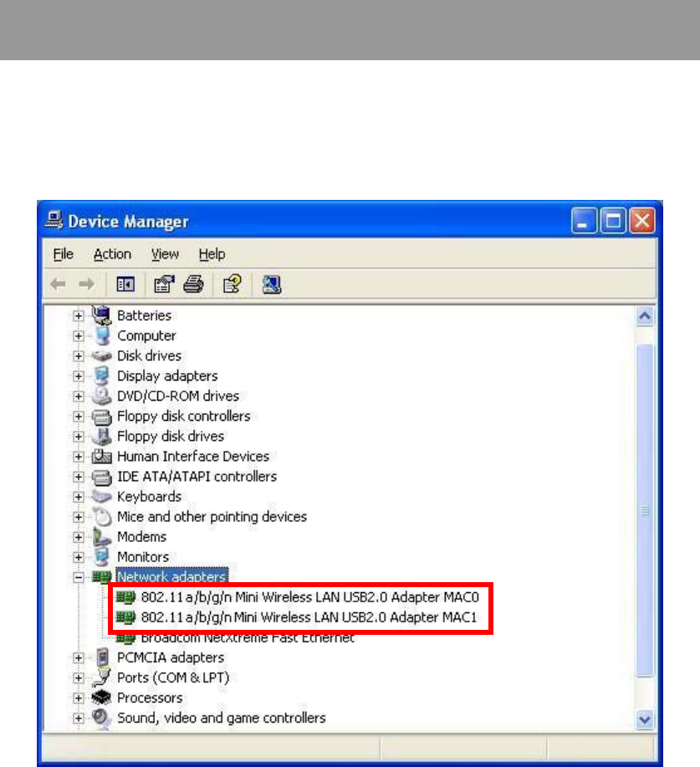This screenshot has width=700, height=767.
Task: Select the Monitors label
Action: (x=143, y=557)
